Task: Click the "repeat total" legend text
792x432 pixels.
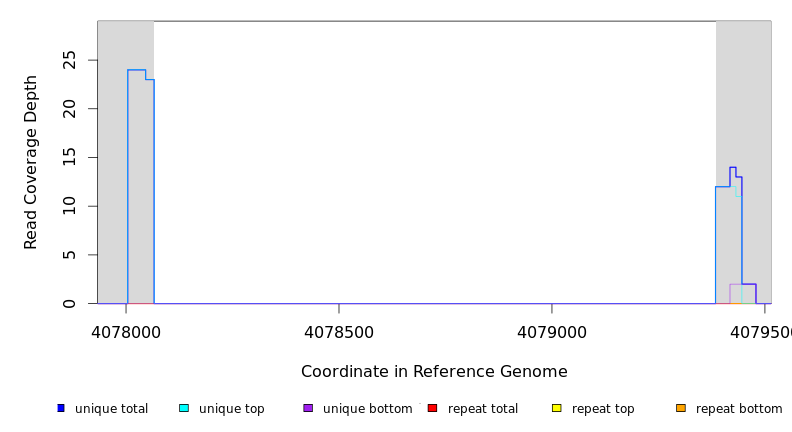Action: (483, 409)
